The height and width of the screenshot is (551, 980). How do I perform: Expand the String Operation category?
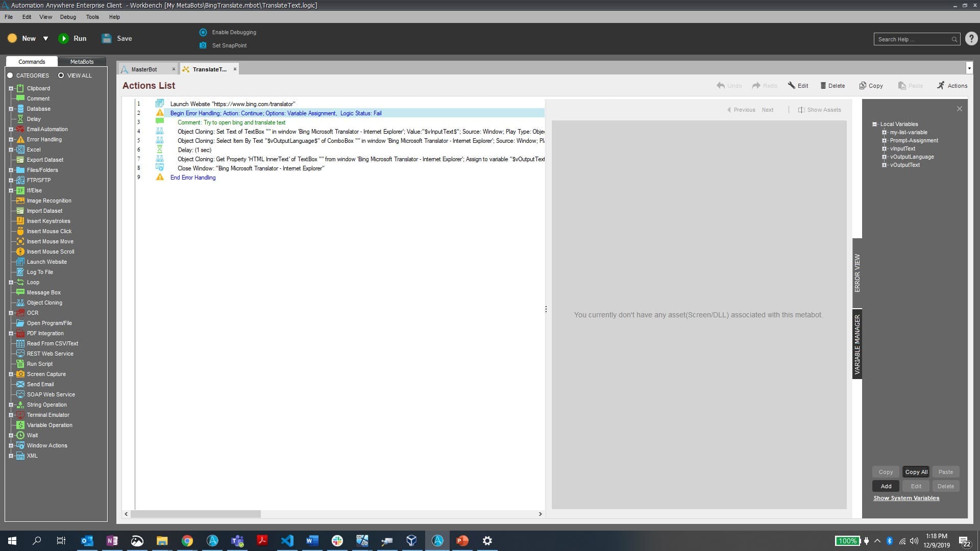(11, 405)
